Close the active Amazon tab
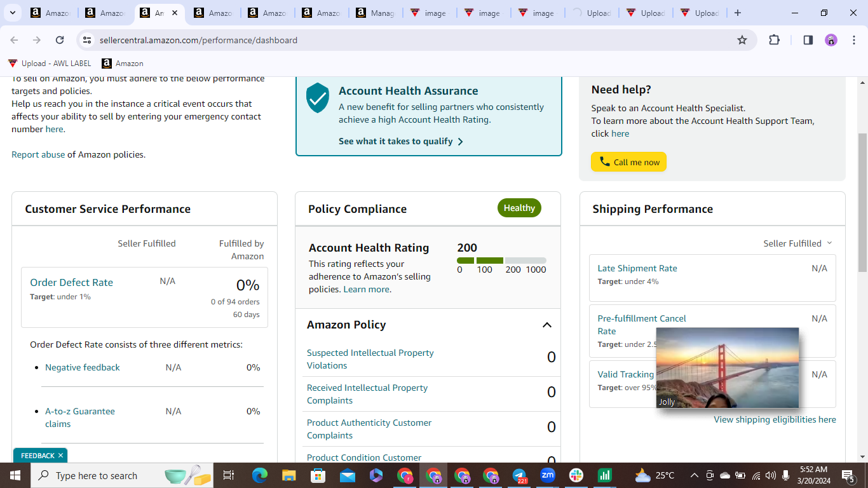 click(175, 13)
